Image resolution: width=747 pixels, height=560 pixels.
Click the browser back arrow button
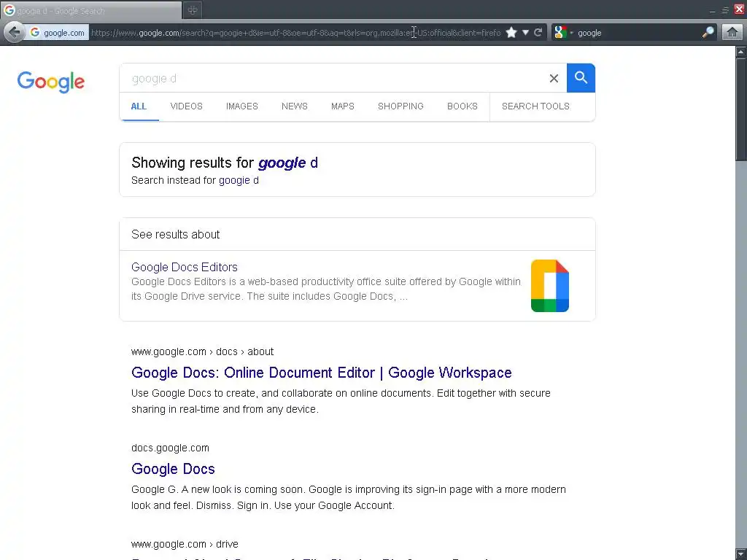coord(15,32)
